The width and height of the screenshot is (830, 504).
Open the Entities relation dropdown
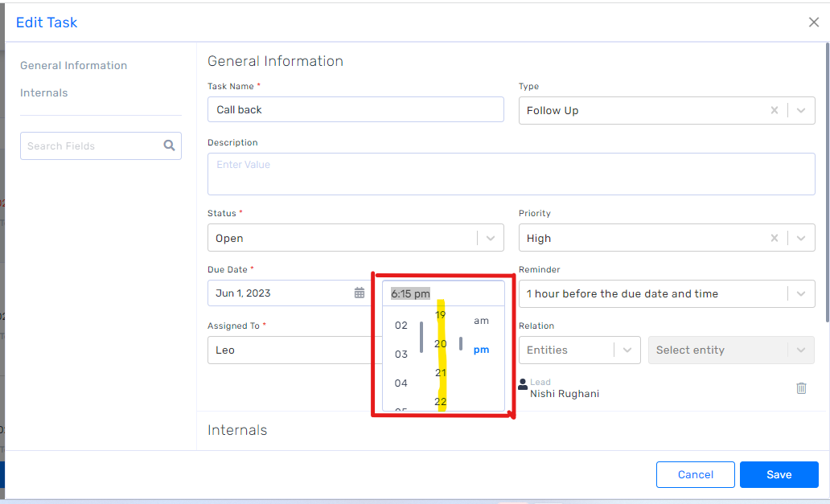coord(627,350)
